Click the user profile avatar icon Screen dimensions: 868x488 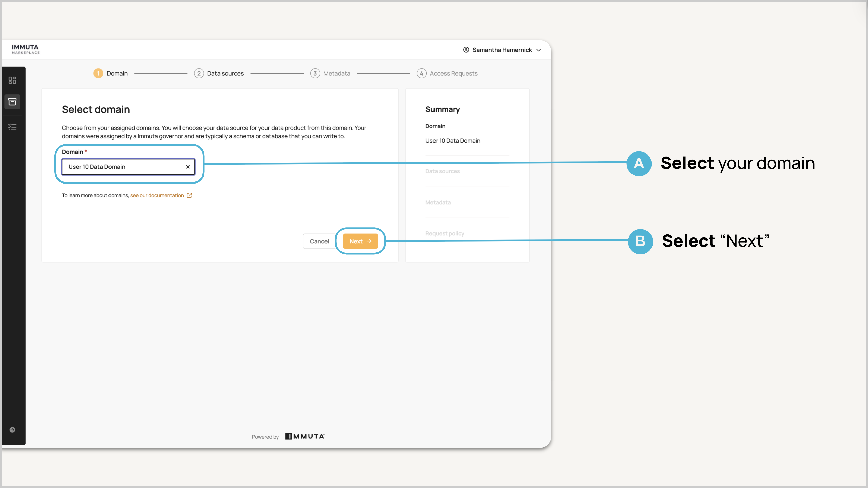(466, 50)
